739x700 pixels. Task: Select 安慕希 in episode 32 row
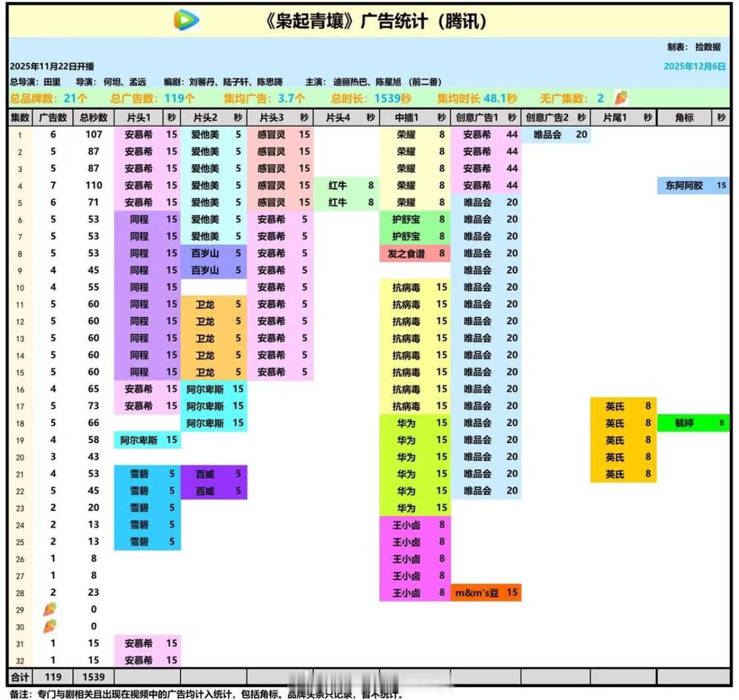(148, 660)
